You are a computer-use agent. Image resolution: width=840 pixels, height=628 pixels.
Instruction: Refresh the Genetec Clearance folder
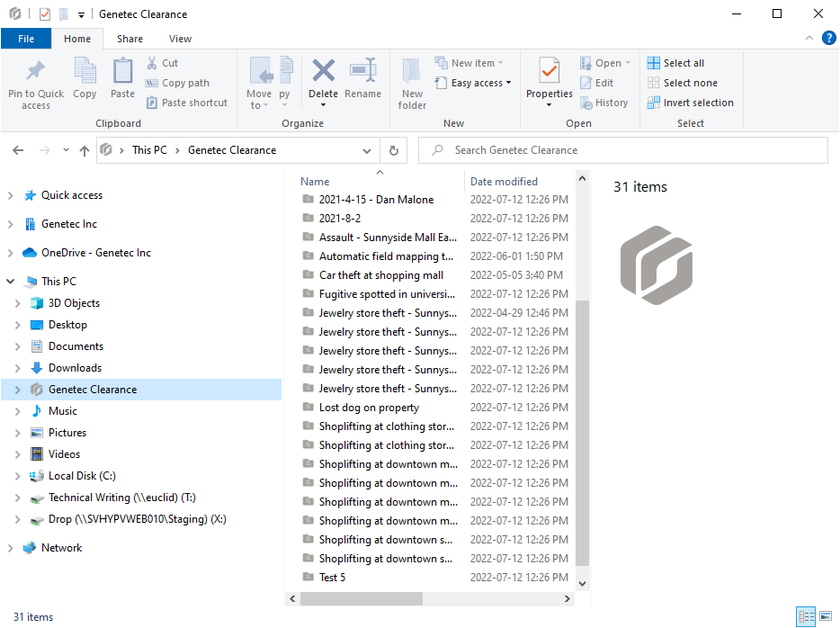394,150
